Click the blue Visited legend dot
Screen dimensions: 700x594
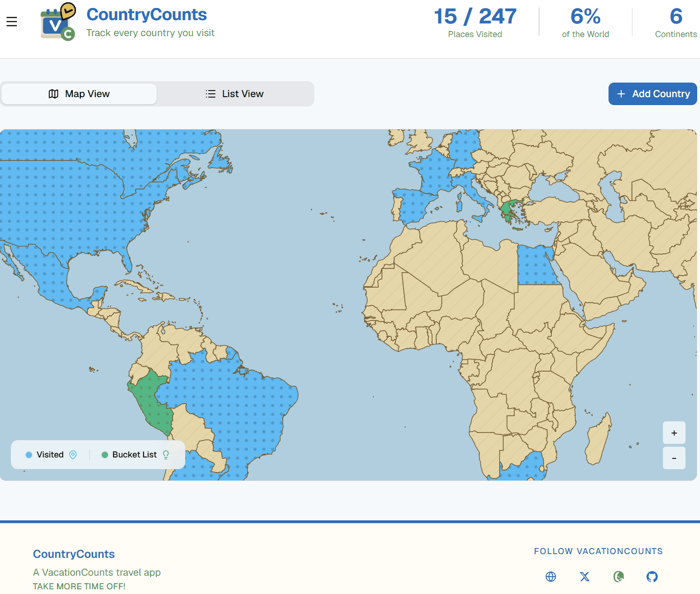(x=29, y=455)
